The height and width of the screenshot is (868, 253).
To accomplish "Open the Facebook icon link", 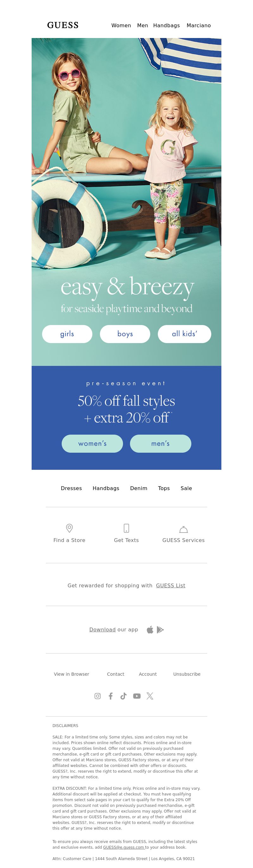I will tap(110, 696).
